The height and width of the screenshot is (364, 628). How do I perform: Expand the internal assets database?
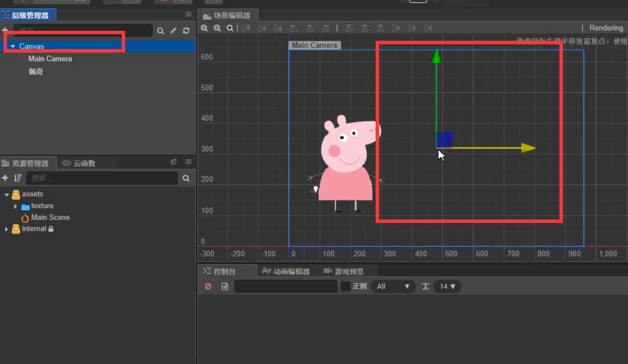tap(6, 229)
